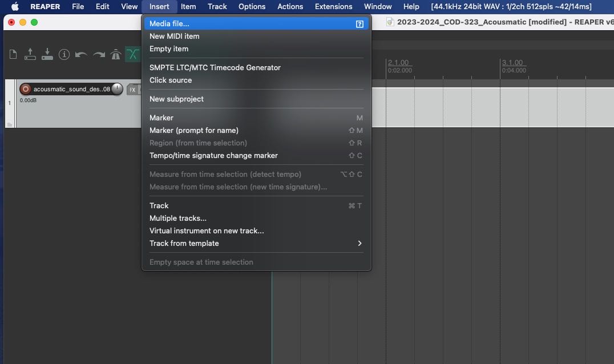The width and height of the screenshot is (614, 364).
Task: Click the New Project toolbar icon
Action: point(13,55)
